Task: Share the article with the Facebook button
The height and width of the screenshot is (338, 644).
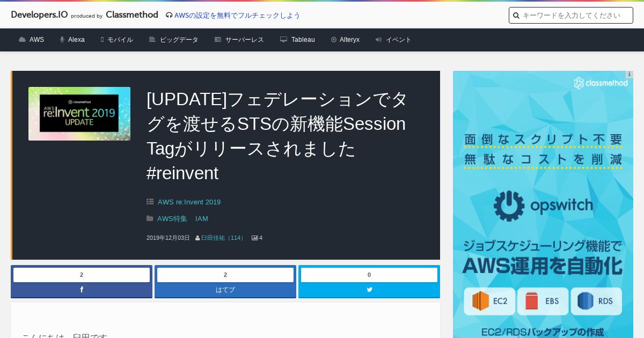Action: point(82,290)
